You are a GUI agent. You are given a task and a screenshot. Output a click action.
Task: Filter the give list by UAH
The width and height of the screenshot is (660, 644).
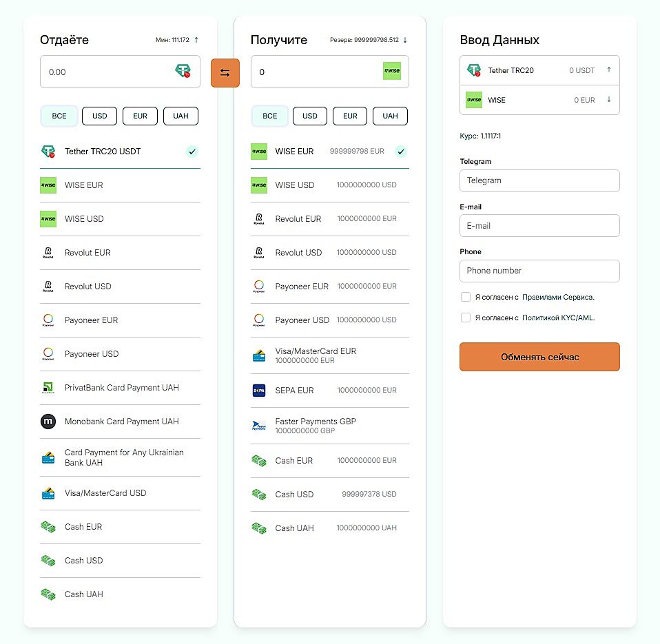coord(181,116)
